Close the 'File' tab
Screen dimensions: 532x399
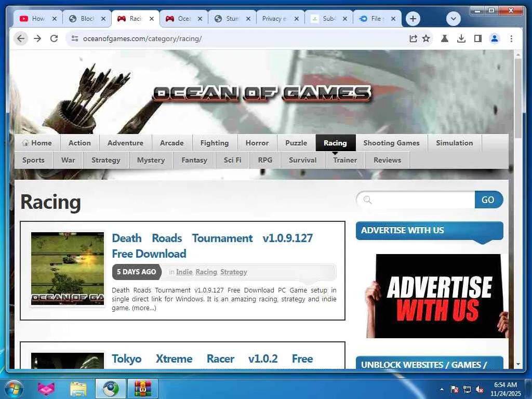click(393, 19)
